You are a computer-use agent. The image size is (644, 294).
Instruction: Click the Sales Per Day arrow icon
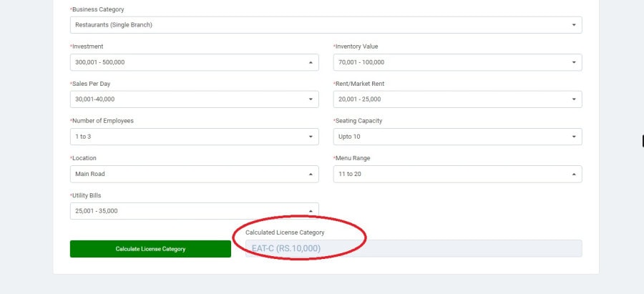point(311,99)
